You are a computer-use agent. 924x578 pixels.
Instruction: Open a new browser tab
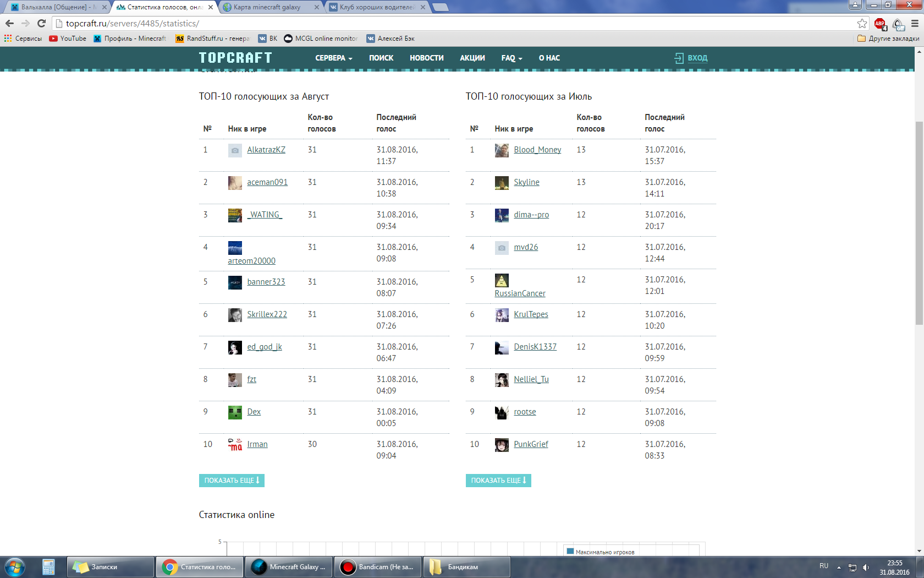pyautogui.click(x=441, y=7)
